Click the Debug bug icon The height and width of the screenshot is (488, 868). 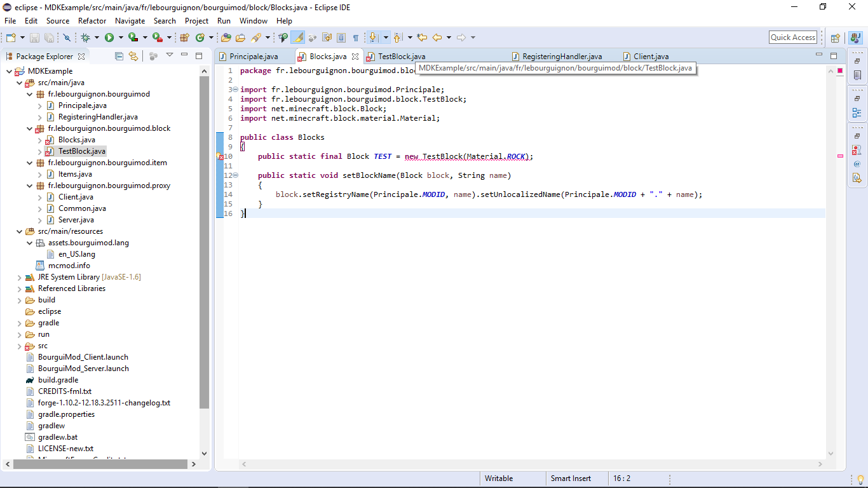(86, 37)
